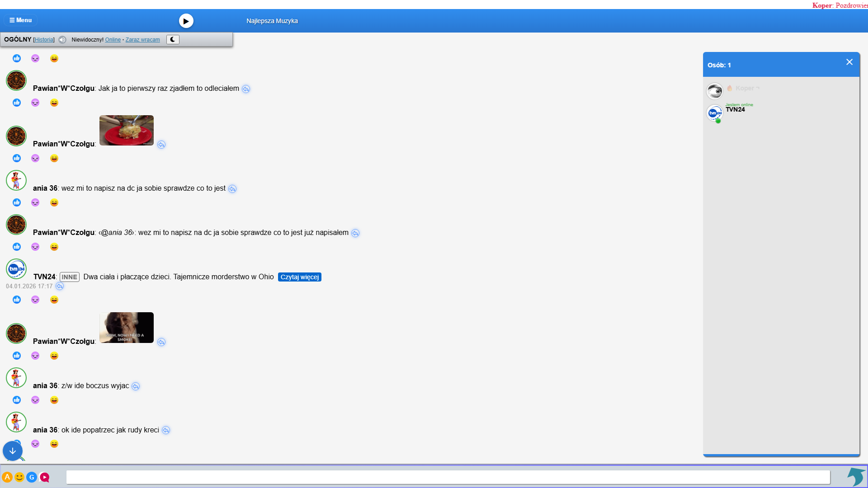
Task: Click the send message arrow icon
Action: click(855, 477)
